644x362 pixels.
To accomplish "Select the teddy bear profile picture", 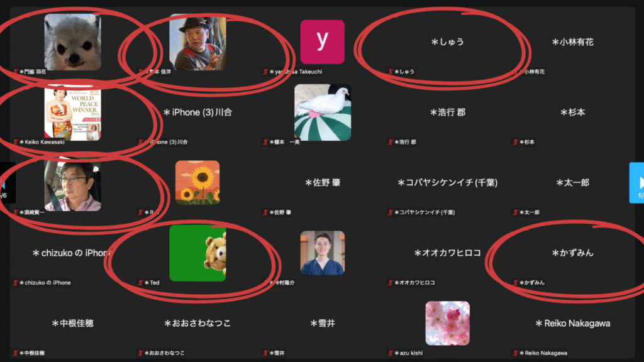I will pyautogui.click(x=197, y=253).
